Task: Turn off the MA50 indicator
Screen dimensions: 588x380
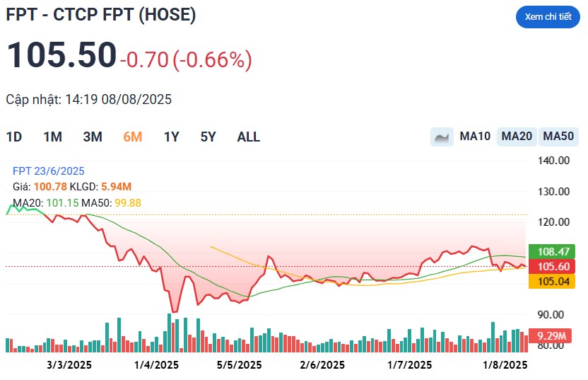Action: [x=558, y=137]
